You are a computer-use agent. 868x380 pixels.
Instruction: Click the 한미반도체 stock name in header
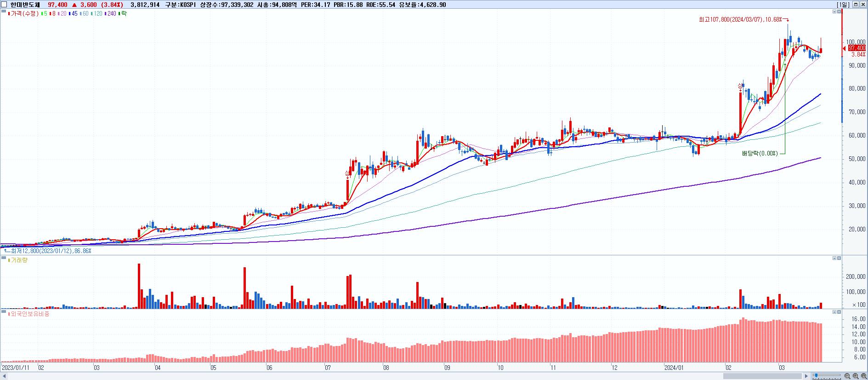pyautogui.click(x=25, y=5)
